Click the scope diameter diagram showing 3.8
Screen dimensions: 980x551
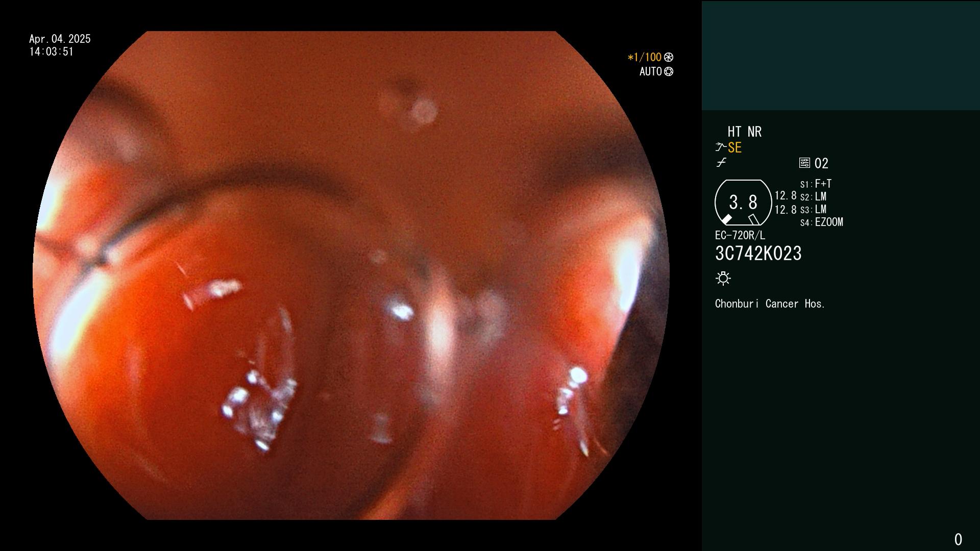[743, 202]
